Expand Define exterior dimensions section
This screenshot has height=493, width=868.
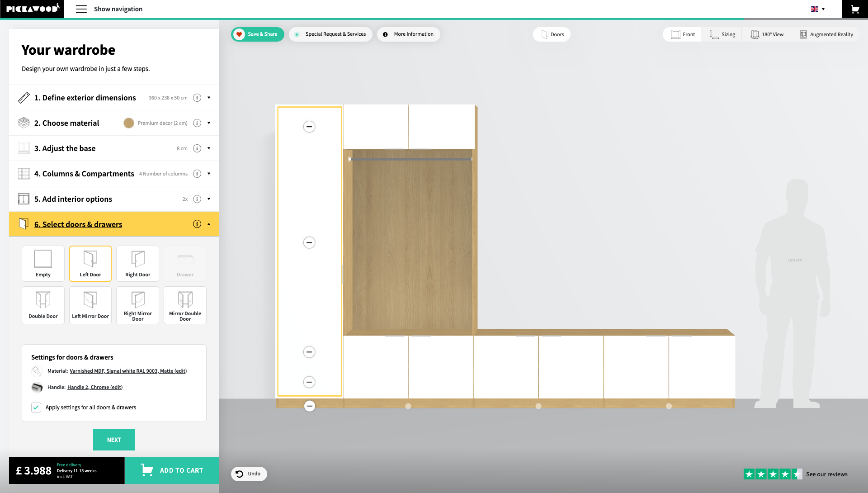(85, 98)
